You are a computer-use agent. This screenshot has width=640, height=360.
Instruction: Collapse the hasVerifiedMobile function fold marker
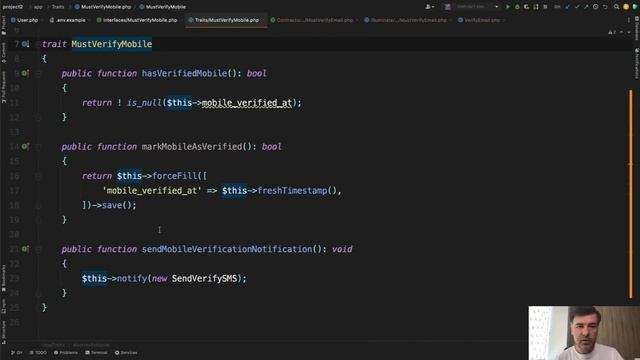(38, 73)
